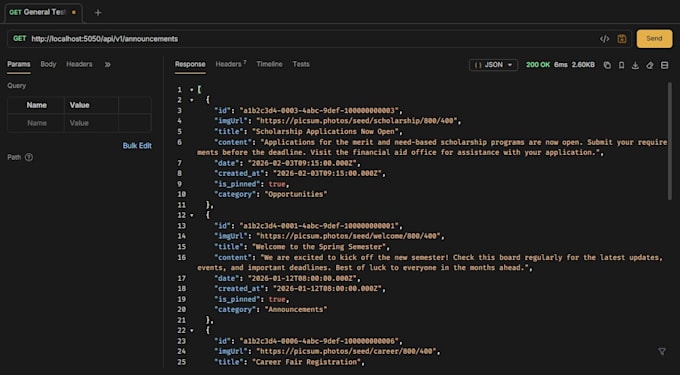
Task: Click the "Career Fair Registration" title value
Action: tap(308, 362)
